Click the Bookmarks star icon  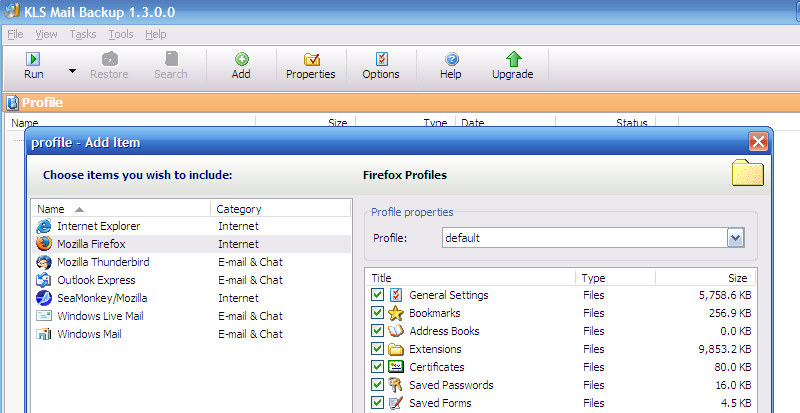tap(396, 312)
